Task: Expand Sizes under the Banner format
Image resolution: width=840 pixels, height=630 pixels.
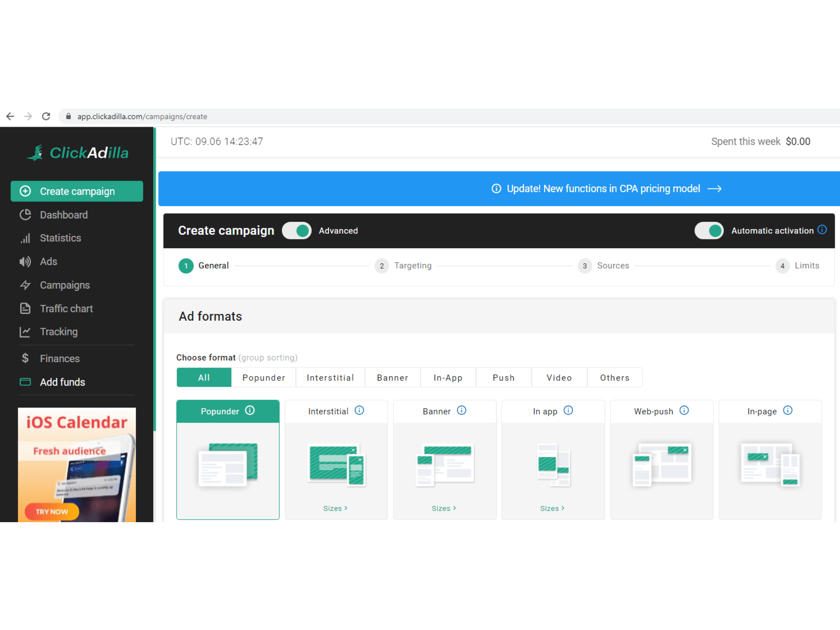Action: point(443,508)
